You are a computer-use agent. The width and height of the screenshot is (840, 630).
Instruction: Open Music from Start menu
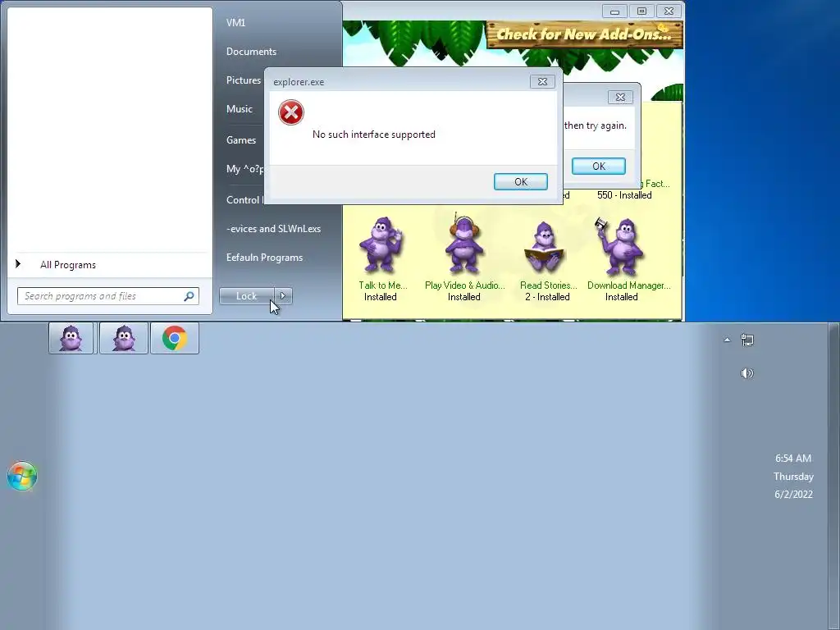[239, 109]
